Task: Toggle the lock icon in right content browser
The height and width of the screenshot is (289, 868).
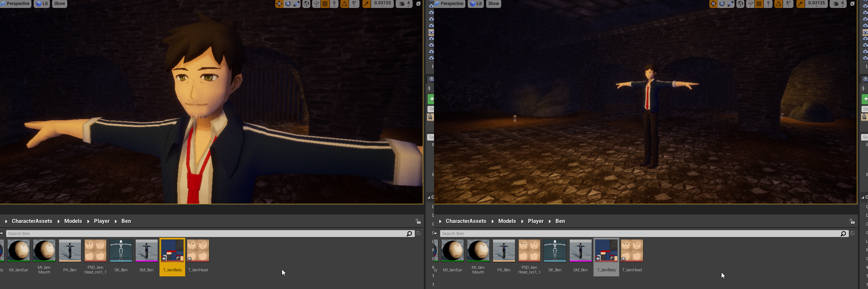Action: [852, 221]
